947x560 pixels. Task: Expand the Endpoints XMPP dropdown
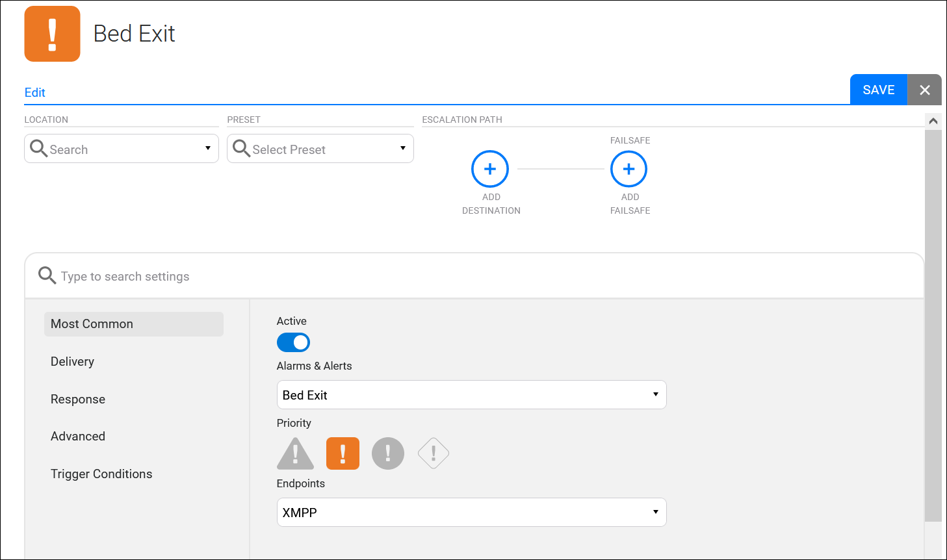coord(471,513)
